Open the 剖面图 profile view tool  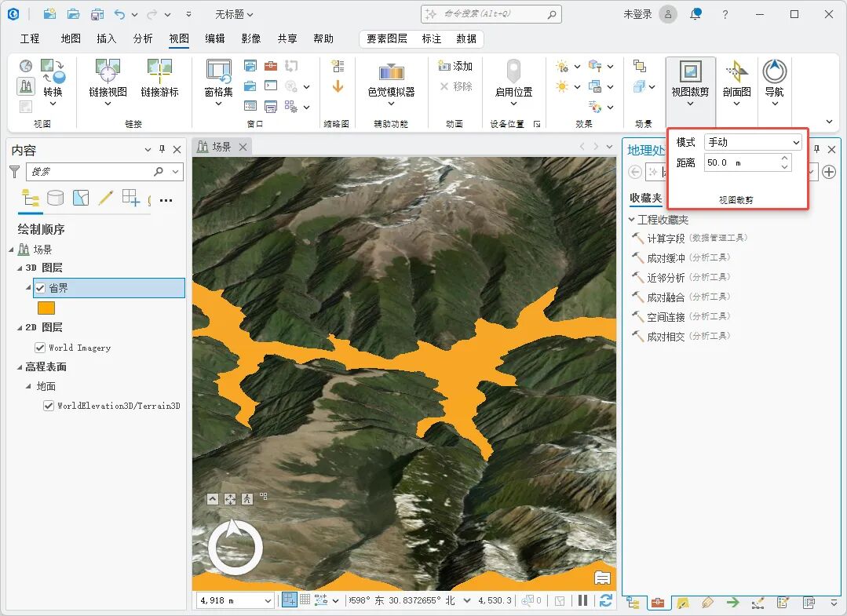point(737,81)
